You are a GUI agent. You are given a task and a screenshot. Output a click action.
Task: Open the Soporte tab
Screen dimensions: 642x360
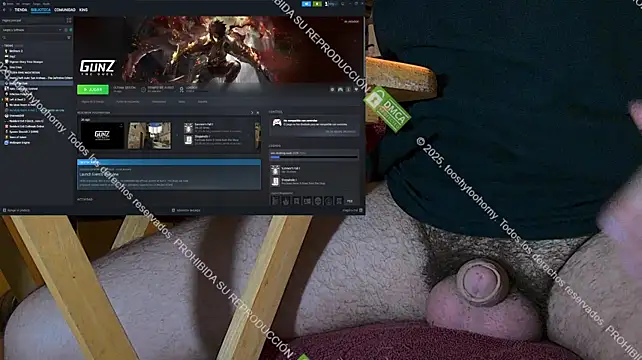point(203,102)
